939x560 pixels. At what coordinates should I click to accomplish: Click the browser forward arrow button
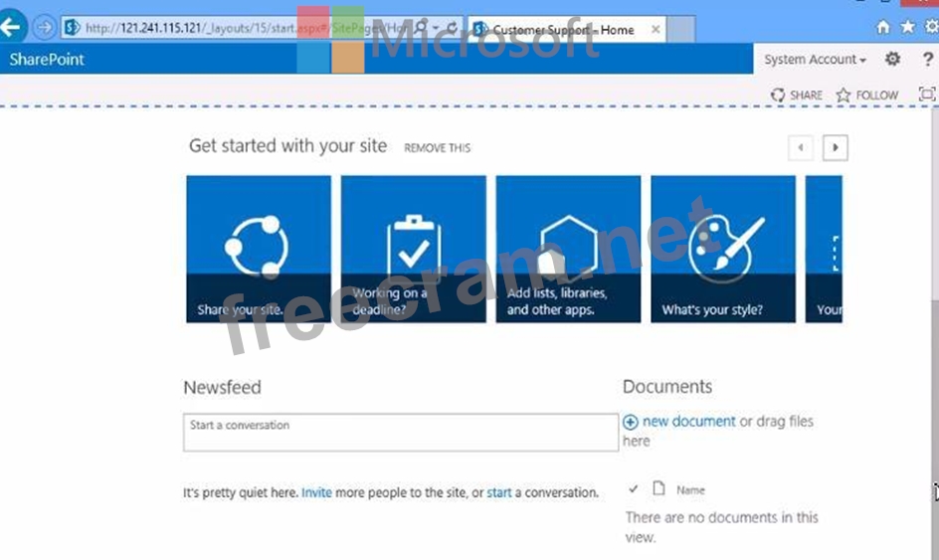point(44,28)
